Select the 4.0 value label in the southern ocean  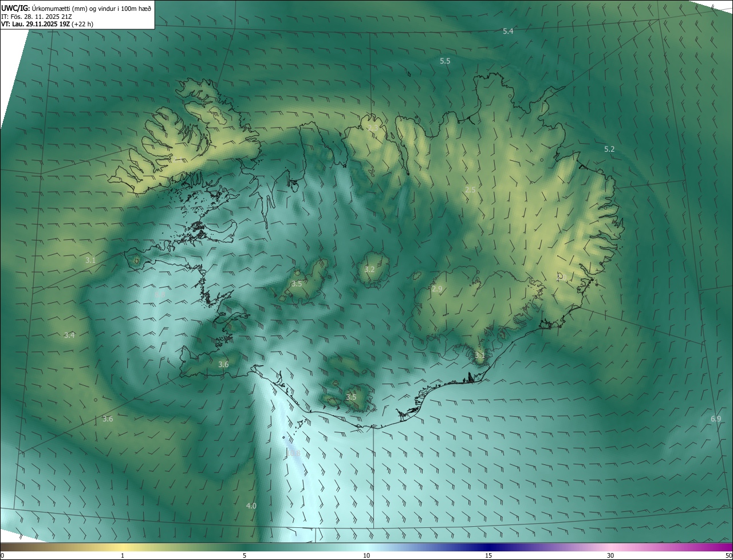pyautogui.click(x=251, y=506)
